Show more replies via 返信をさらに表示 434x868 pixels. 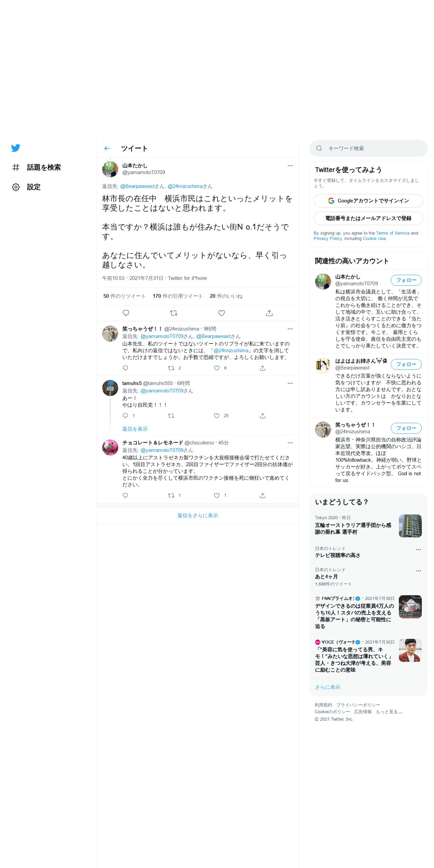pos(198,515)
